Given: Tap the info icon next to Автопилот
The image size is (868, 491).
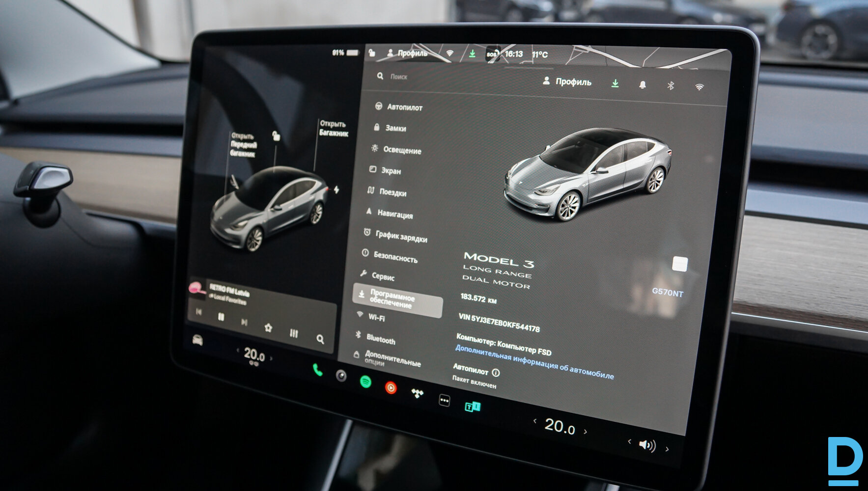Looking at the screenshot, I should [496, 373].
